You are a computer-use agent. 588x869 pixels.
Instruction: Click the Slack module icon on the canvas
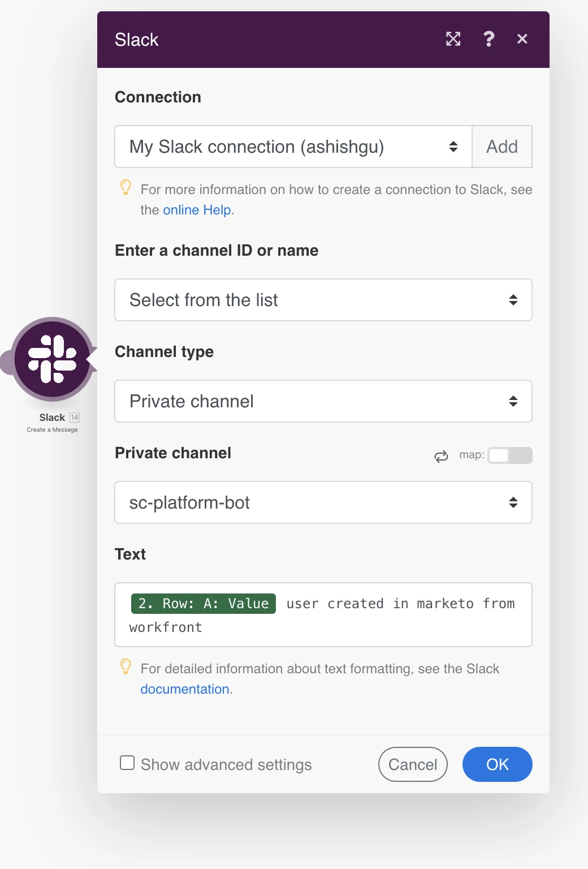click(x=53, y=359)
